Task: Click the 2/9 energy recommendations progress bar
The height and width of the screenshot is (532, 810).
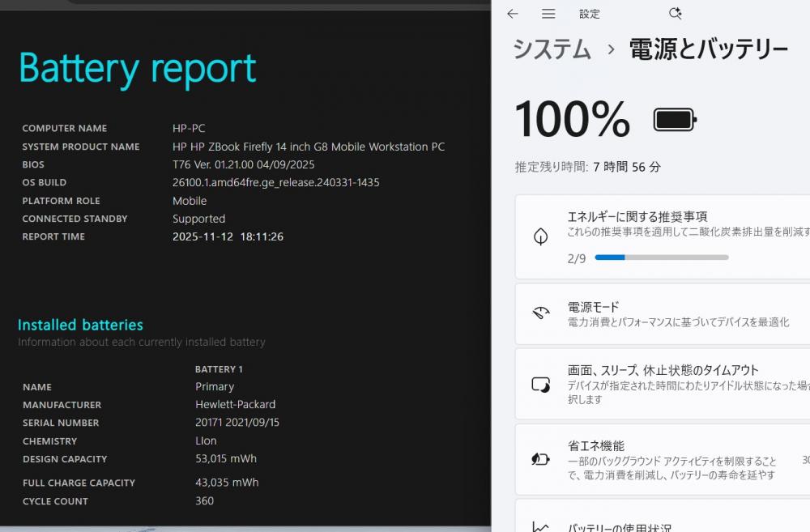Action: [x=661, y=257]
